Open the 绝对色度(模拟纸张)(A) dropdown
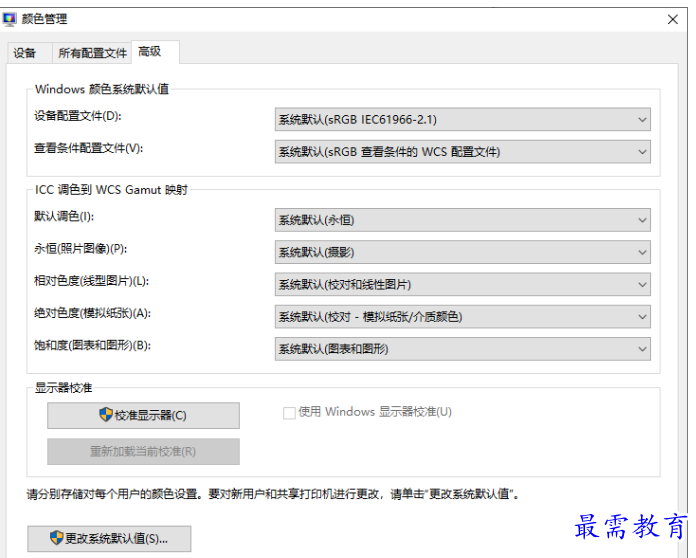This screenshot has height=558, width=696. [x=463, y=317]
